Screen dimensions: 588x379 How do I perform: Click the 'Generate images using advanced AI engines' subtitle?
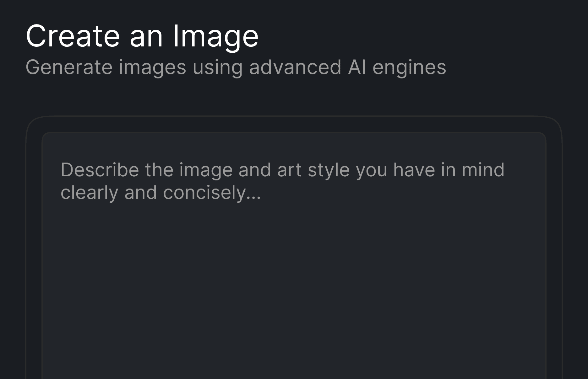pos(236,66)
